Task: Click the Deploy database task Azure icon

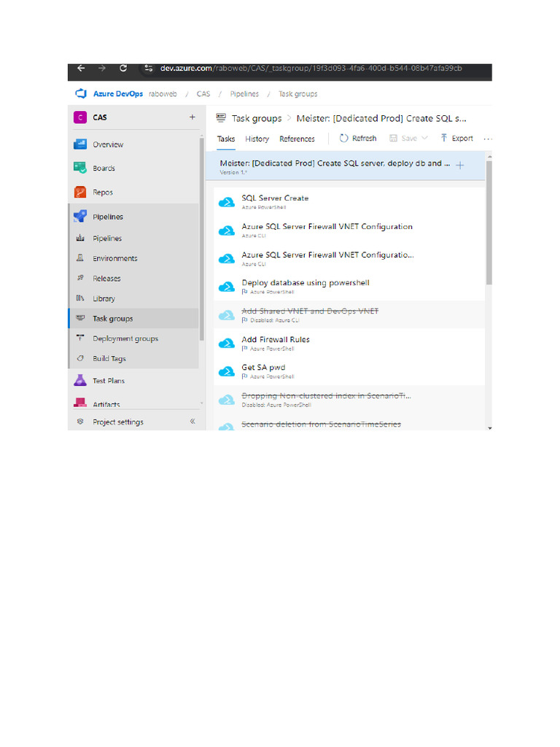Action: pyautogui.click(x=227, y=287)
